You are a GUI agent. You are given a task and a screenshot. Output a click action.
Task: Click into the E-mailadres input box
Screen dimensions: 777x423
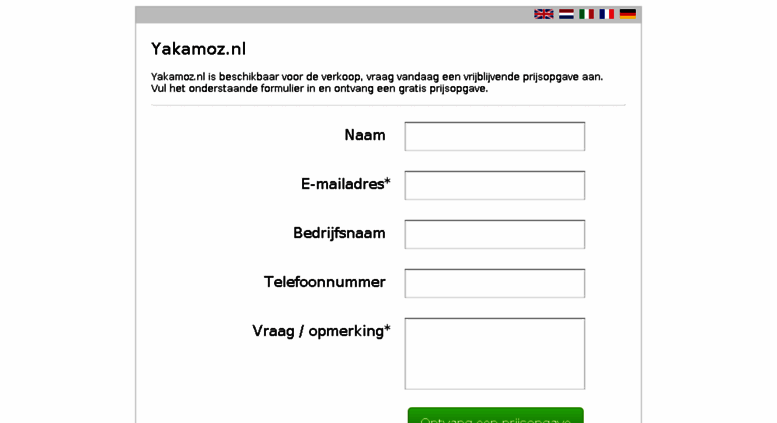pyautogui.click(x=495, y=185)
